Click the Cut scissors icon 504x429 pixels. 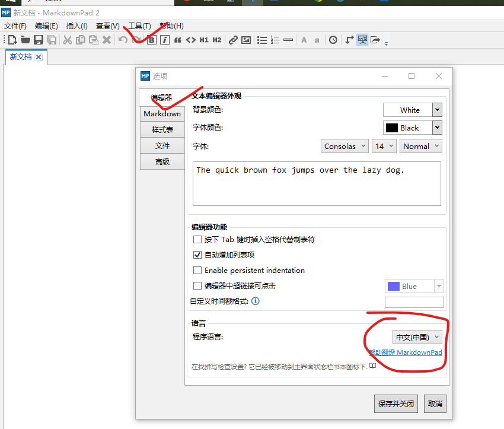pyautogui.click(x=67, y=40)
